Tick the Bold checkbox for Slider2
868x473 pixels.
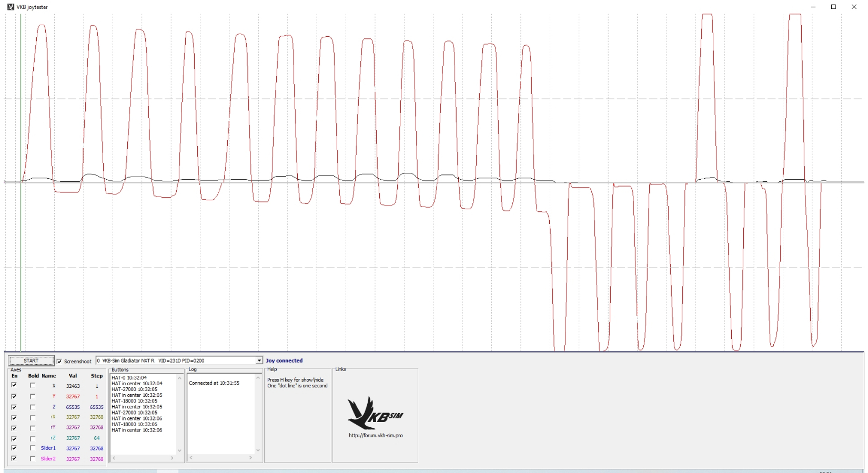coord(33,458)
